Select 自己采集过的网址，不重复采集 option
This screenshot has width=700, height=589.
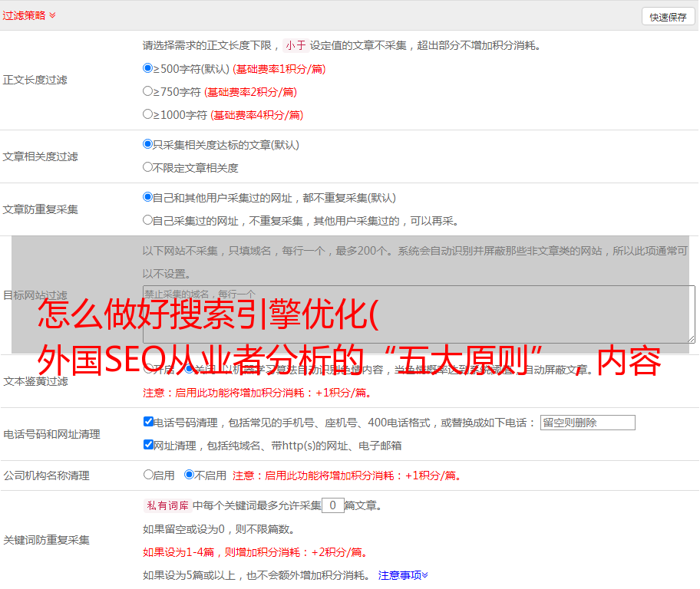[x=148, y=220]
